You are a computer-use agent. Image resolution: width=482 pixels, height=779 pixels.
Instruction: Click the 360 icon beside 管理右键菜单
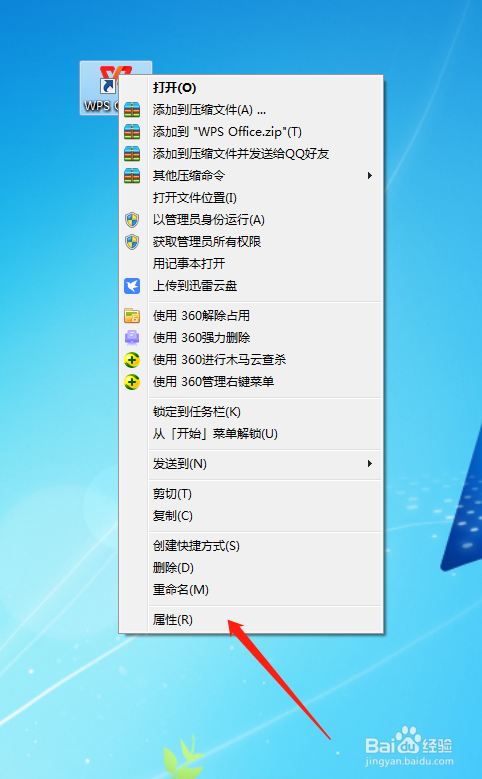132,382
